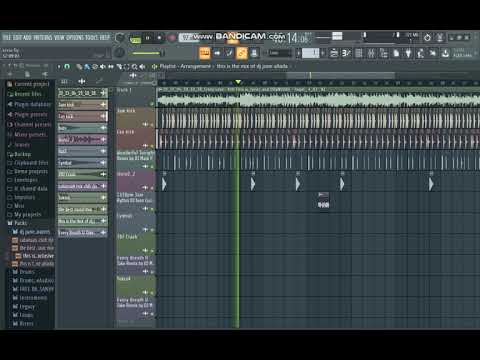Viewport: 480px width, 360px height.
Task: Mute the Cymbal track
Action: tap(152, 230)
